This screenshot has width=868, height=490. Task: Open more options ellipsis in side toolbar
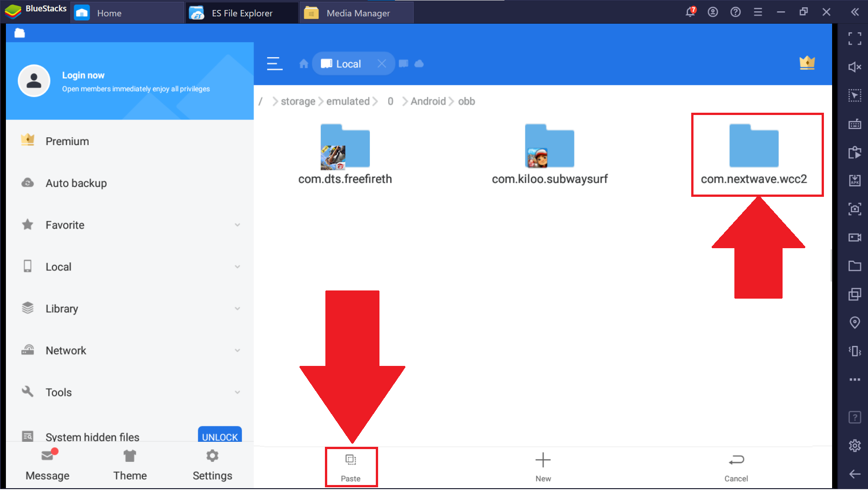[855, 380]
